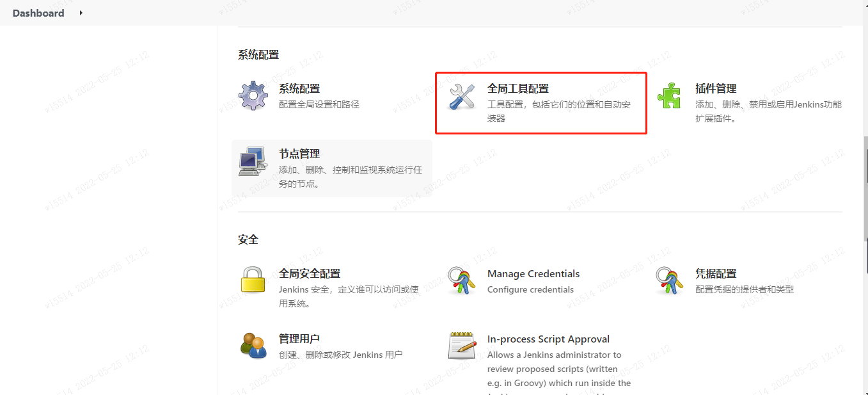Click the In-process Script Approval notepad icon
Image resolution: width=868 pixels, height=395 pixels.
point(462,346)
